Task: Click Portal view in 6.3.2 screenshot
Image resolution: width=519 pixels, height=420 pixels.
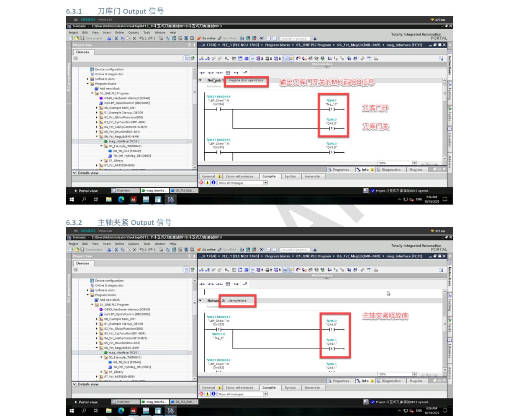Action: pos(86,402)
